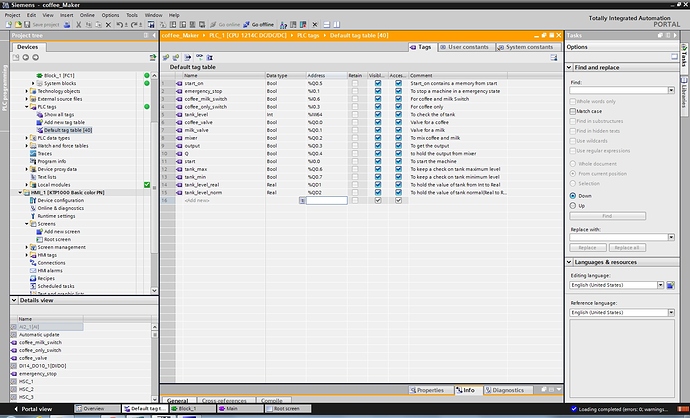Click the Copy icon in the toolbar

pyautogui.click(x=88, y=25)
